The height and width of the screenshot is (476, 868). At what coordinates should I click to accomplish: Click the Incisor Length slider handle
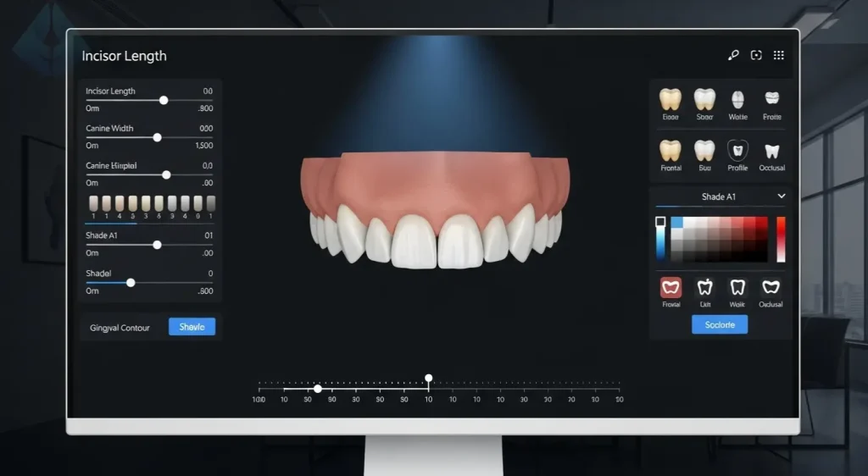[x=164, y=100]
